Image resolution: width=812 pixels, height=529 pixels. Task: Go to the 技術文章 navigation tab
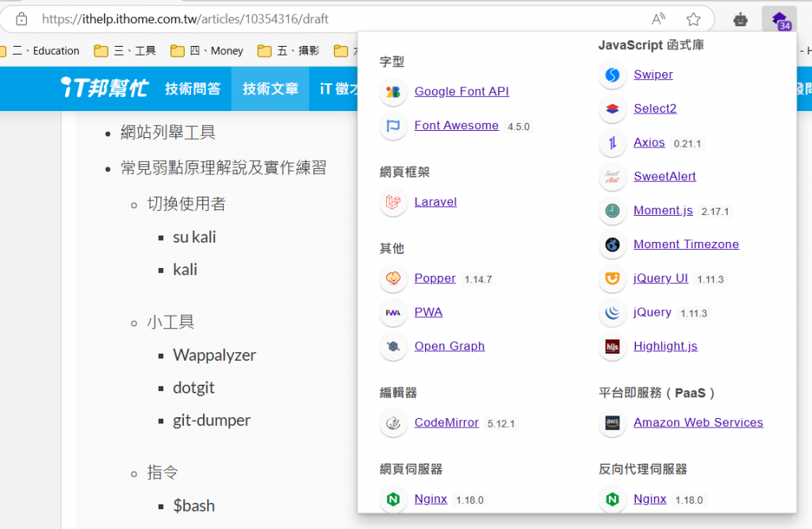[x=270, y=89]
